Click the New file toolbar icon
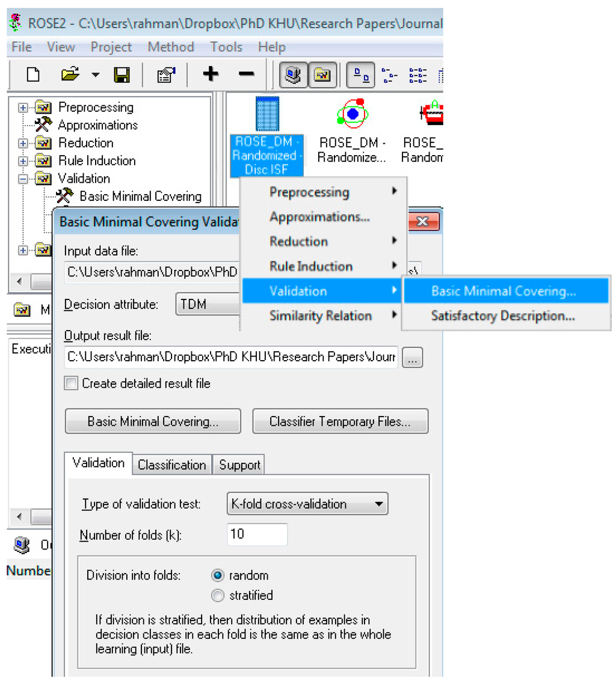Screen dimensions: 616x680 tap(33, 75)
